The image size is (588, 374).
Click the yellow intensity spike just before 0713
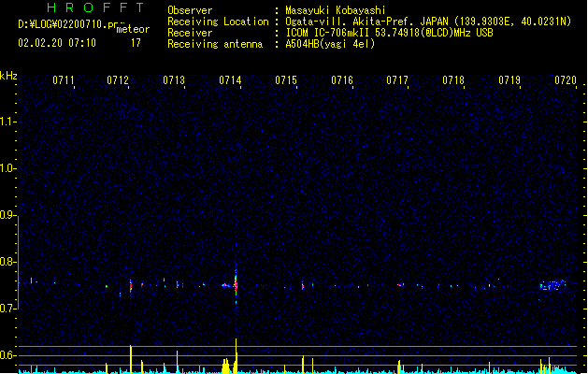(x=177, y=362)
